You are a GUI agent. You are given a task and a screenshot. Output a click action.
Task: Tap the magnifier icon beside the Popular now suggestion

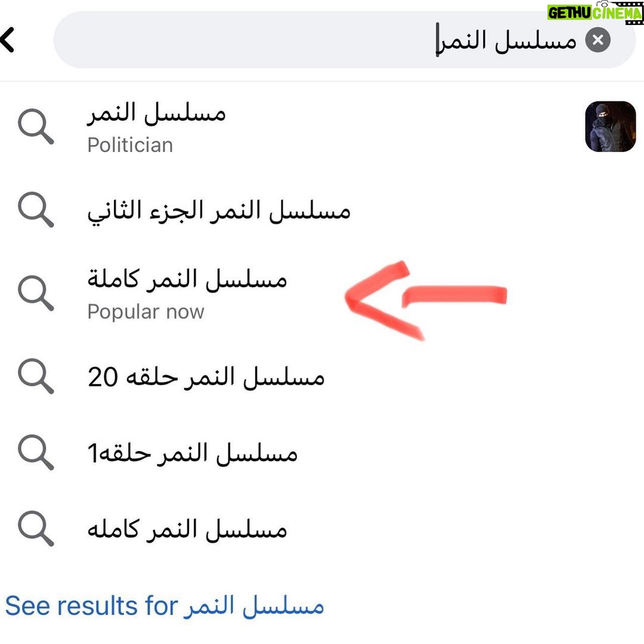click(36, 293)
